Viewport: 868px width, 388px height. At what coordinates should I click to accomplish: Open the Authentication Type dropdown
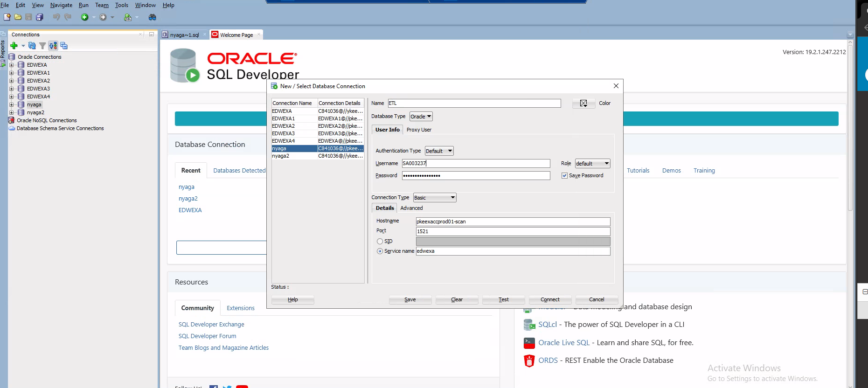point(439,151)
